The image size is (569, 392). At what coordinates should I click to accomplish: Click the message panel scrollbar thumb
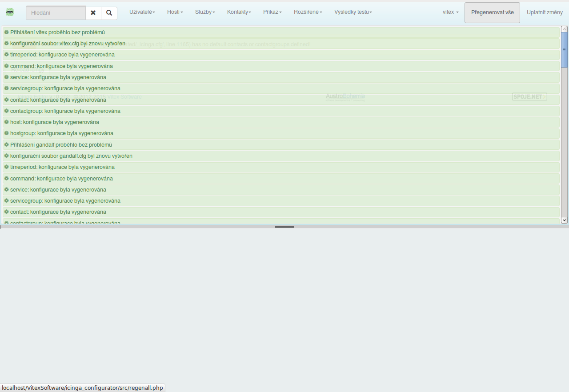565,50
